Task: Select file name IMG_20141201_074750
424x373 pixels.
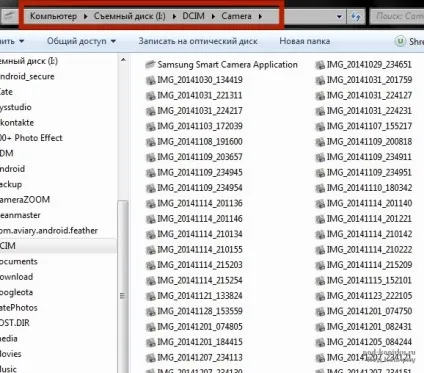Action: tap(369, 311)
